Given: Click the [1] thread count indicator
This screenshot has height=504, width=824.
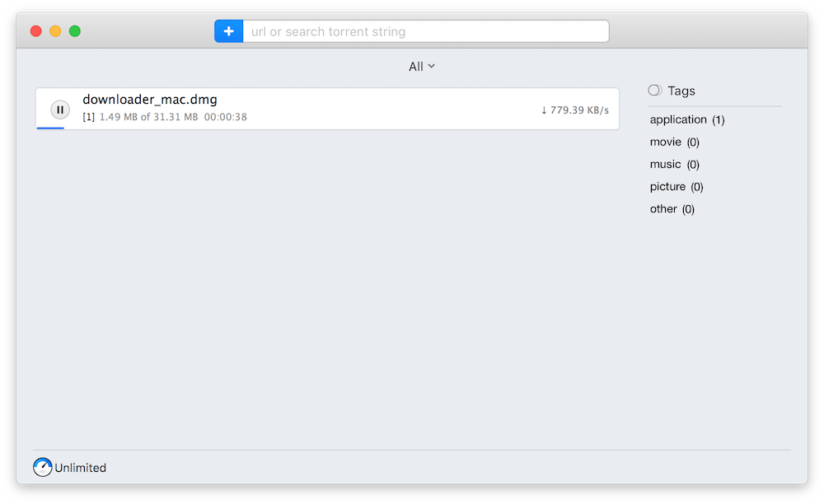Looking at the screenshot, I should point(89,117).
